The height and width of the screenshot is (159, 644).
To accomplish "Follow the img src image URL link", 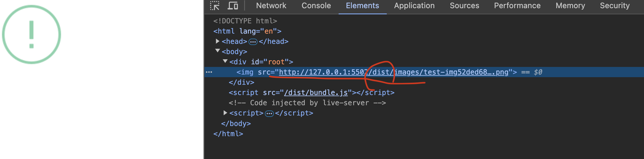I will [x=394, y=72].
